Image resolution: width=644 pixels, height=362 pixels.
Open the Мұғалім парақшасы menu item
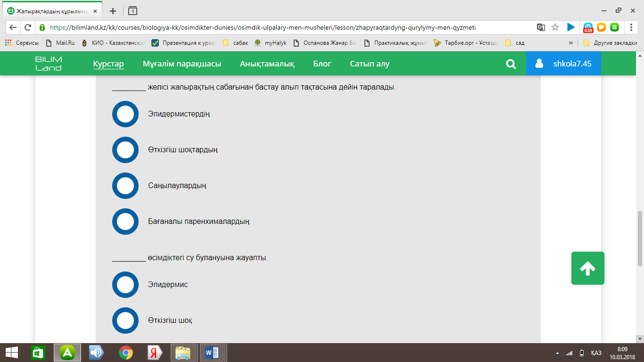tap(182, 64)
